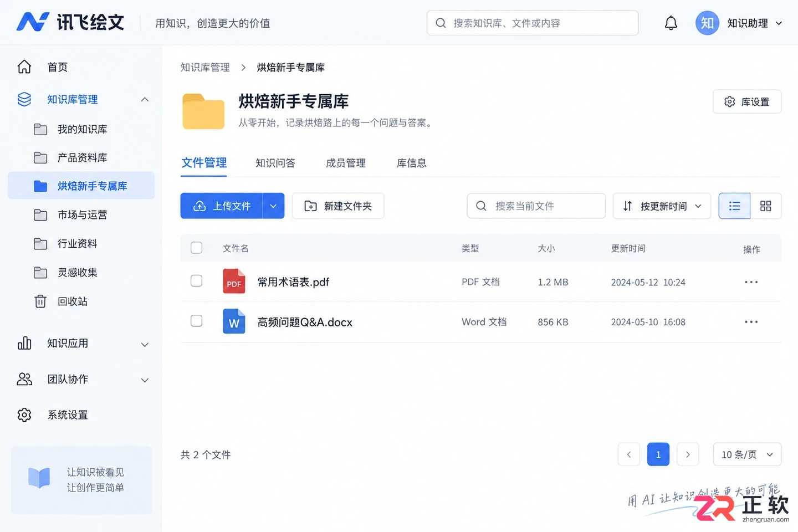
Task: Click the gear icon beside 系统设置
Action: tap(24, 415)
